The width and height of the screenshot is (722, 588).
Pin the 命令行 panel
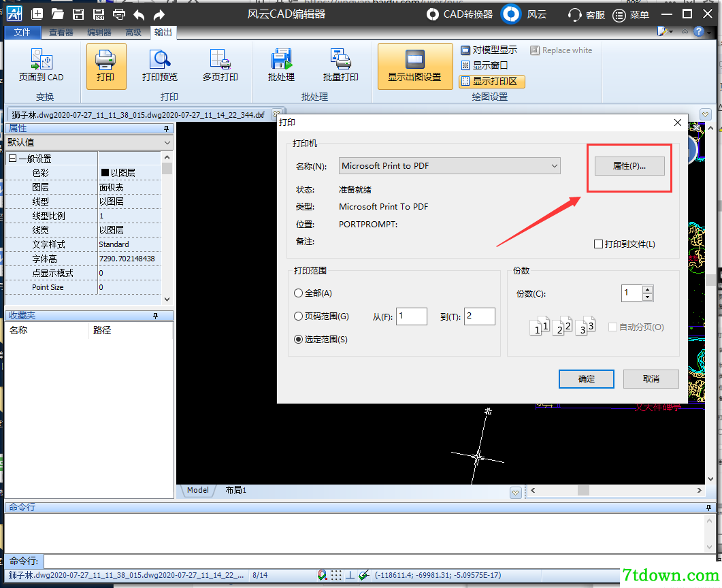[x=708, y=508]
